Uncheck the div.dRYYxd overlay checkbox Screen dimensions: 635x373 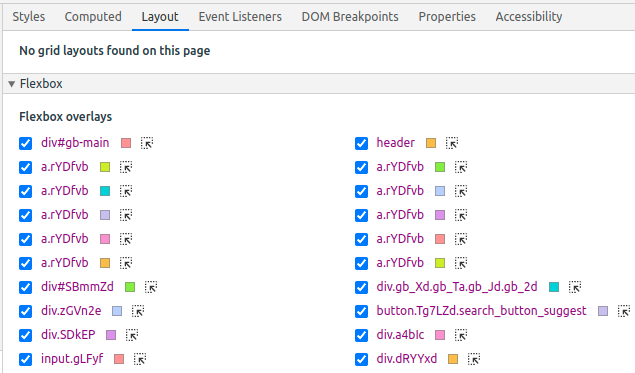pos(361,359)
